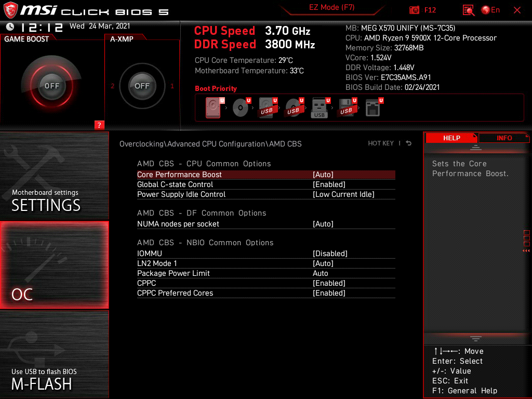
Task: Change CPPC Preferred Cores [Enabled] value
Action: [x=329, y=293]
